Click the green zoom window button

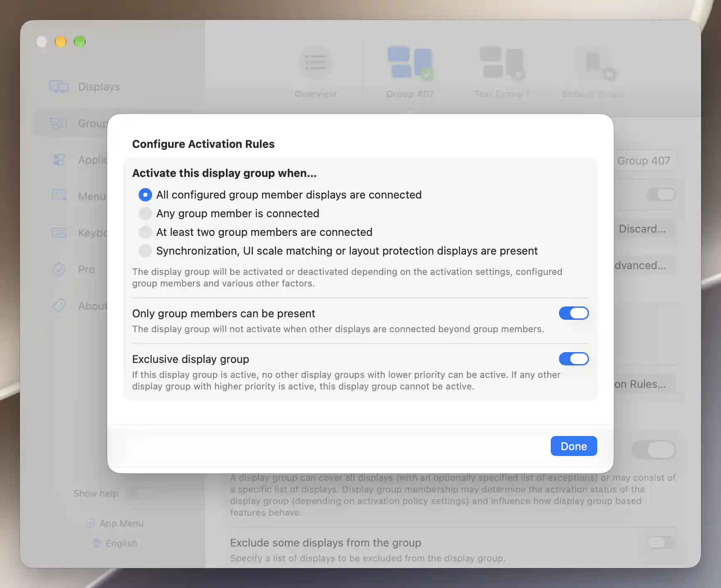point(80,42)
